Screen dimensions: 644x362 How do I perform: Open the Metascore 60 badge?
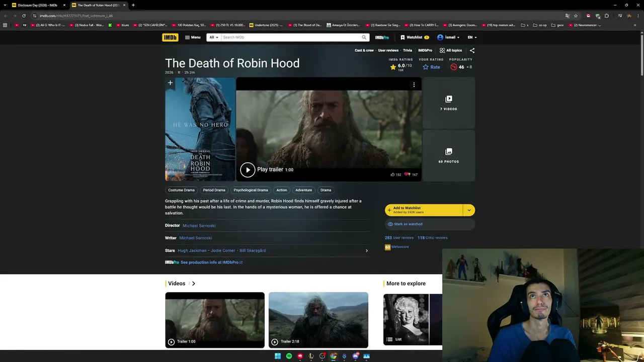click(387, 247)
